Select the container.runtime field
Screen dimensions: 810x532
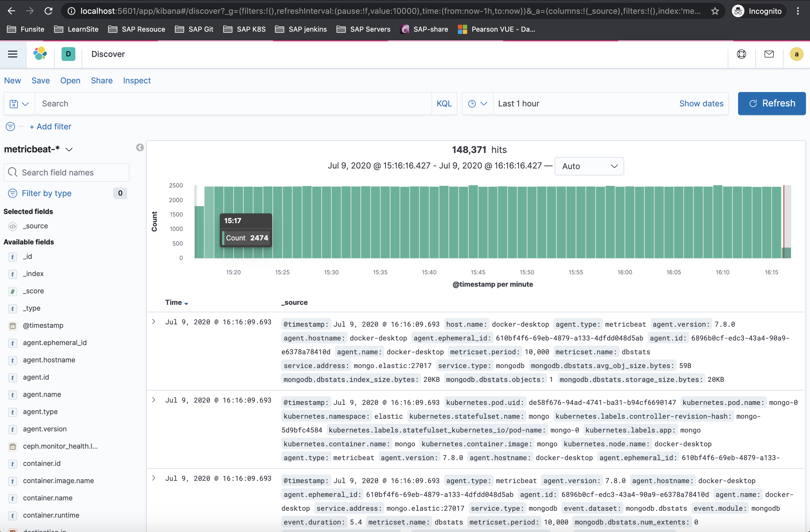pos(51,515)
